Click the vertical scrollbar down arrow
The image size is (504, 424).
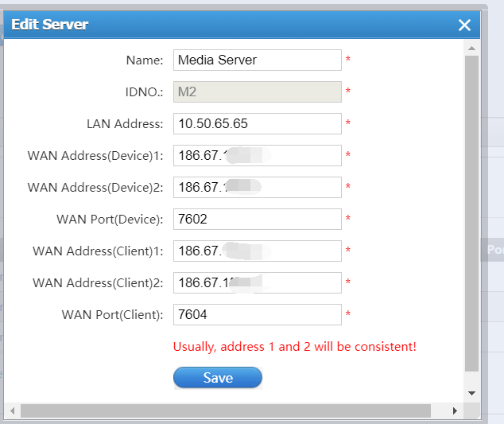pos(471,393)
